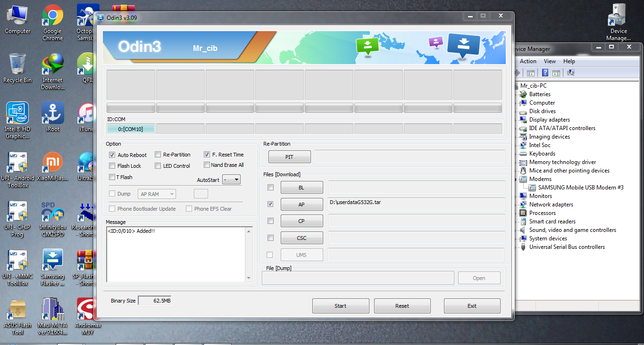644x345 pixels.
Task: Click the Exit button in Odin3
Action: pyautogui.click(x=472, y=306)
